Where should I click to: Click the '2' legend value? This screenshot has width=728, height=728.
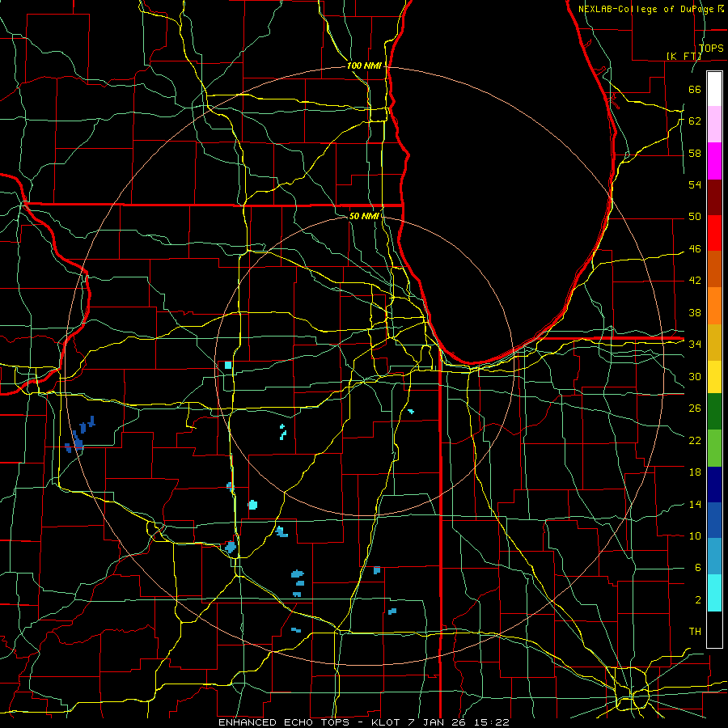pyautogui.click(x=697, y=599)
